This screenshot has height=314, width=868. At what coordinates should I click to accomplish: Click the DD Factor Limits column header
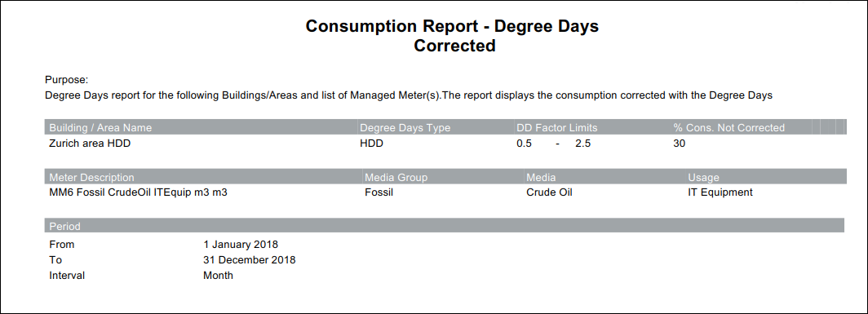(x=557, y=128)
